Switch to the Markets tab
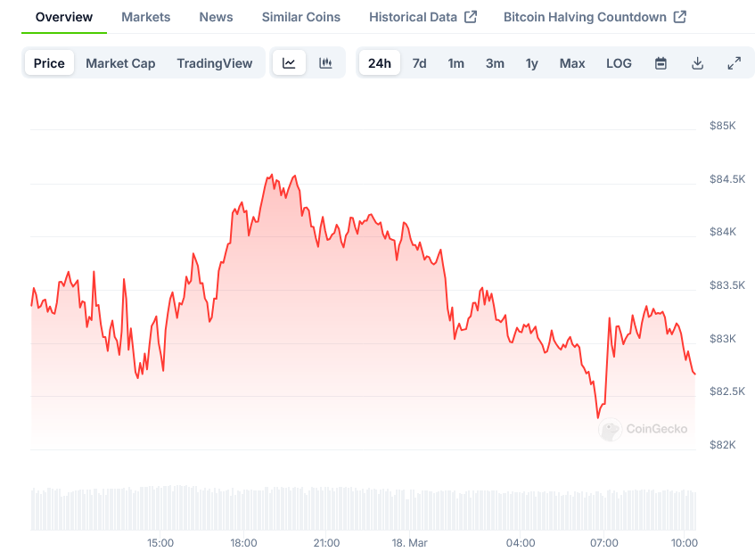The width and height of the screenshot is (755, 560). pos(146,17)
